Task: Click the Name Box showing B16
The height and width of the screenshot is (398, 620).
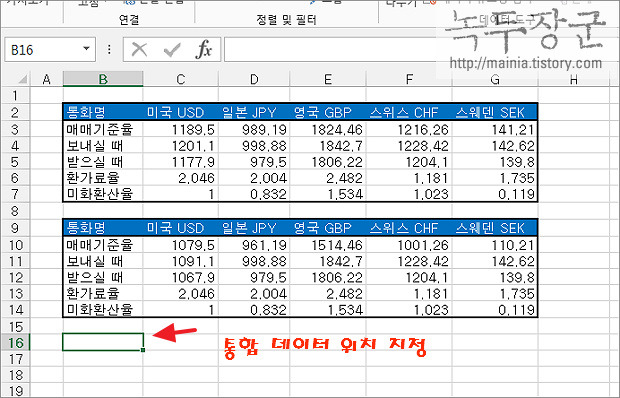Action: pos(50,49)
